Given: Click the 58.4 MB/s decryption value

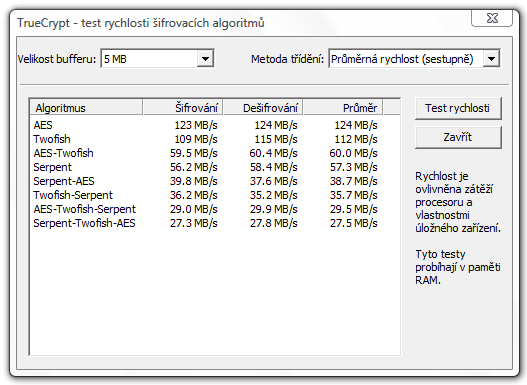Looking at the screenshot, I should (x=274, y=167).
